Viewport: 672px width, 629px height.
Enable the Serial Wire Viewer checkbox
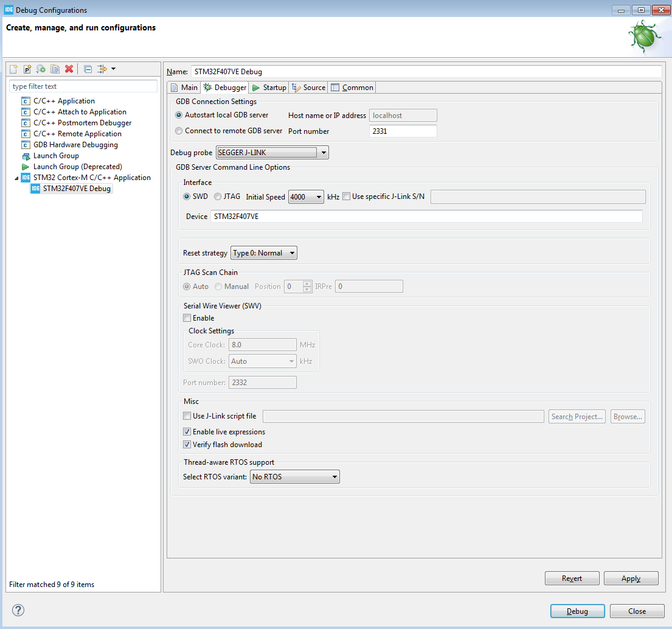click(187, 318)
